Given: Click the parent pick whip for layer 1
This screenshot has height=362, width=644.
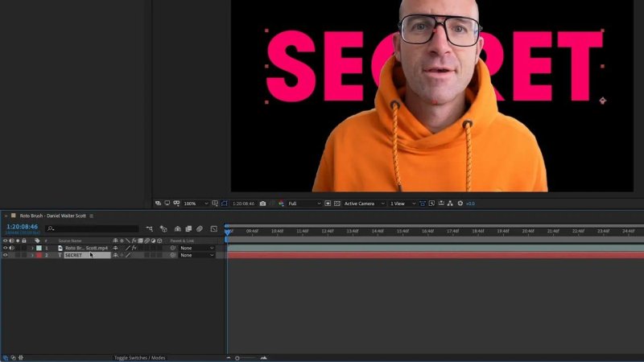Looking at the screenshot, I should (173, 248).
